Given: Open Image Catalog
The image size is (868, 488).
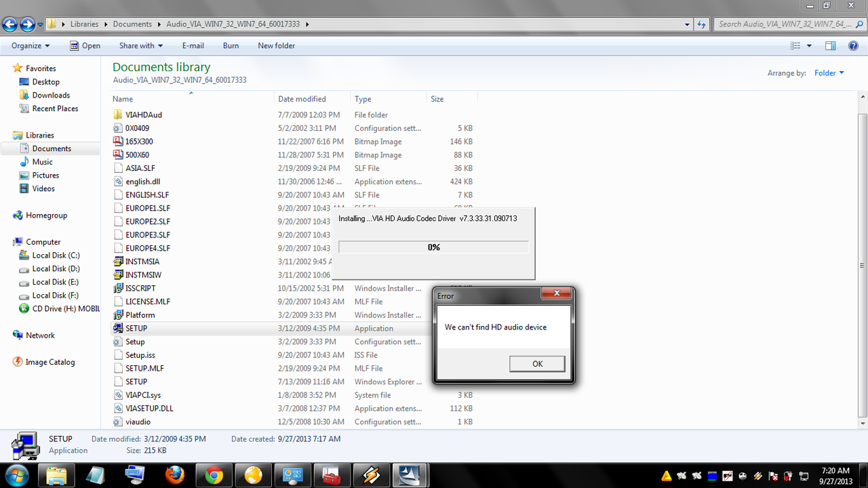Looking at the screenshot, I should pos(50,362).
